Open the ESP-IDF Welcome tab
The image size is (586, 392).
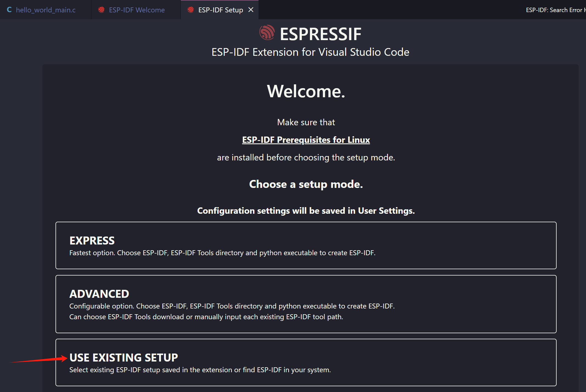pyautogui.click(x=137, y=9)
